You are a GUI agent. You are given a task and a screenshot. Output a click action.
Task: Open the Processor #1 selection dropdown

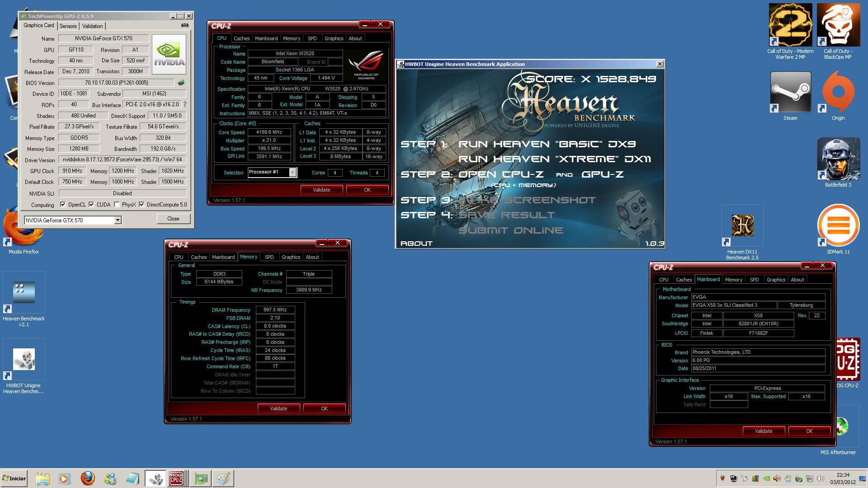(292, 172)
